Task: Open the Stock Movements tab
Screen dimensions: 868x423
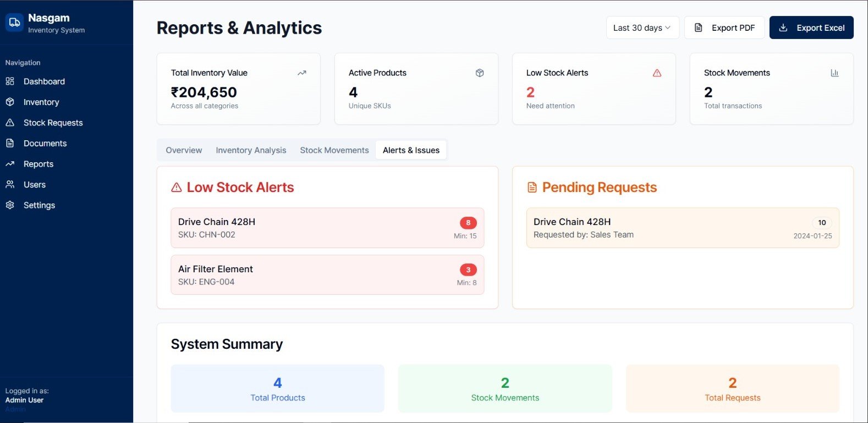Action: click(334, 150)
